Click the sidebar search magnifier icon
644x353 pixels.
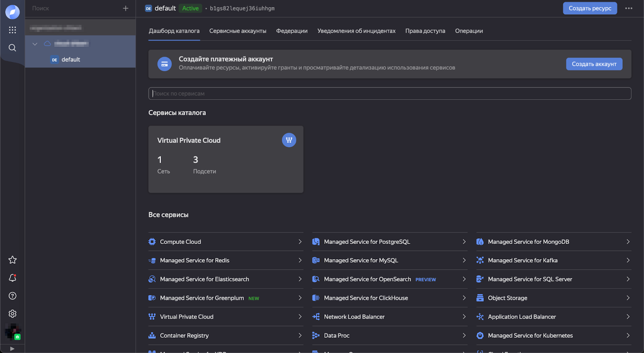[12, 48]
